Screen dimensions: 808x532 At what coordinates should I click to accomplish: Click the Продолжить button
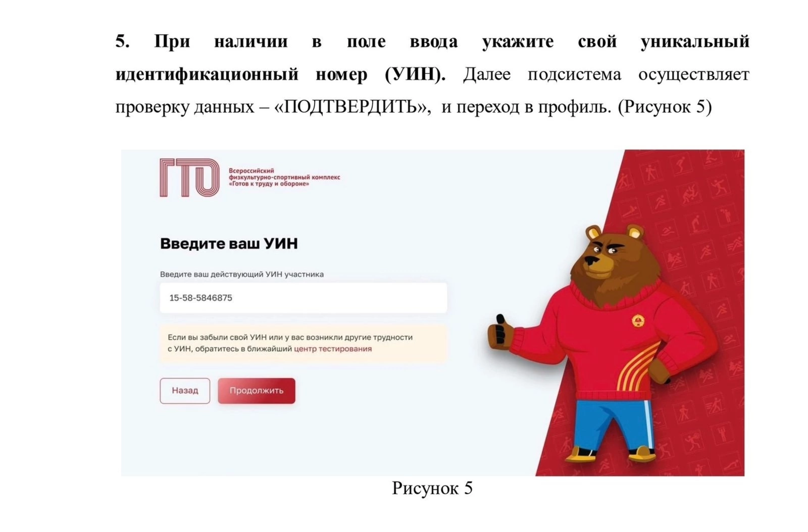tap(256, 390)
